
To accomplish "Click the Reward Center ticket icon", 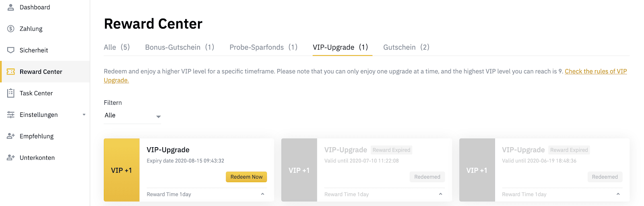I will (11, 72).
